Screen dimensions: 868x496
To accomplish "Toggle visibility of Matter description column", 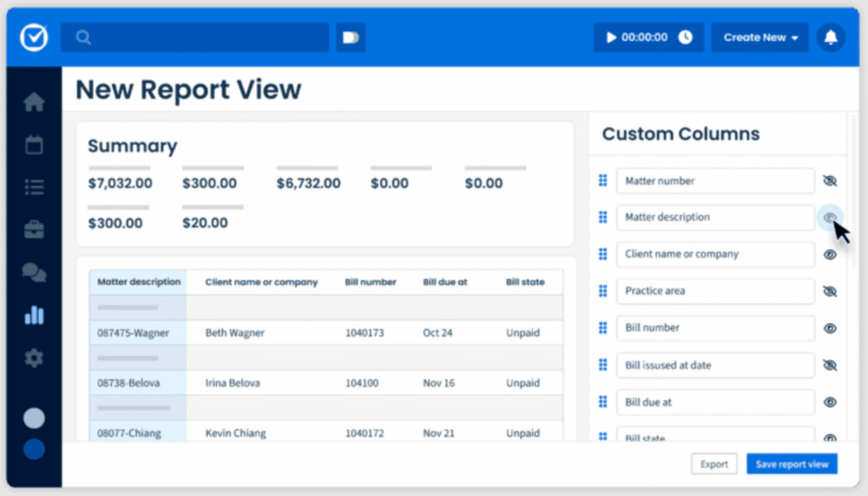I will (830, 218).
